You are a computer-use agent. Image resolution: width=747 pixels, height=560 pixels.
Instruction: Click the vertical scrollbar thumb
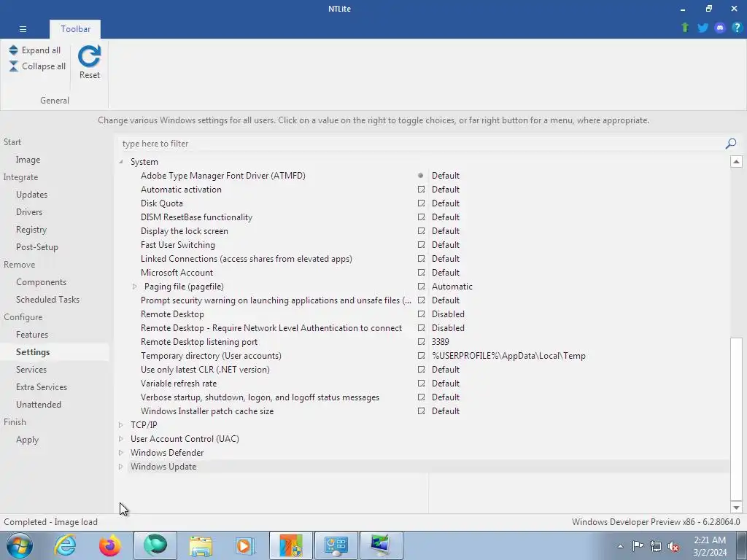click(x=736, y=419)
